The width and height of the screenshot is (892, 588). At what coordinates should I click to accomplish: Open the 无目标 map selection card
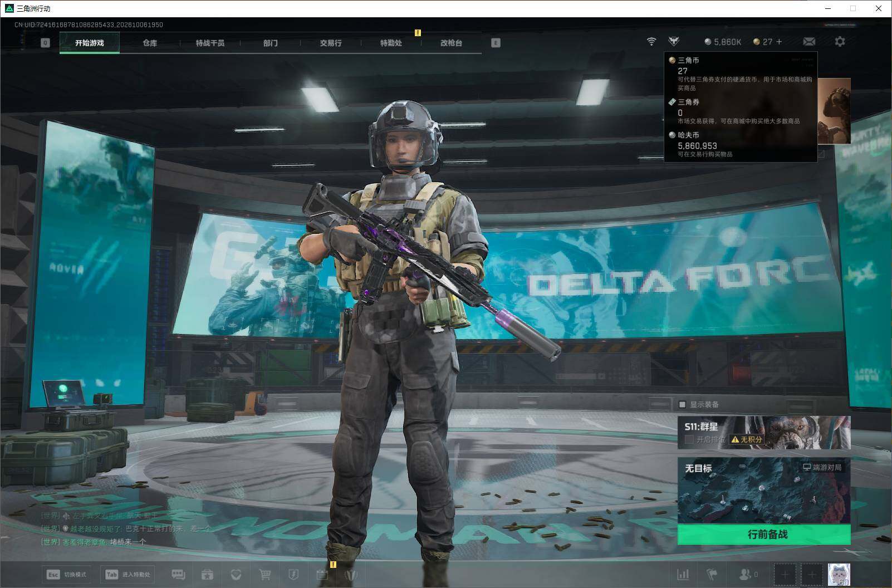coord(764,491)
